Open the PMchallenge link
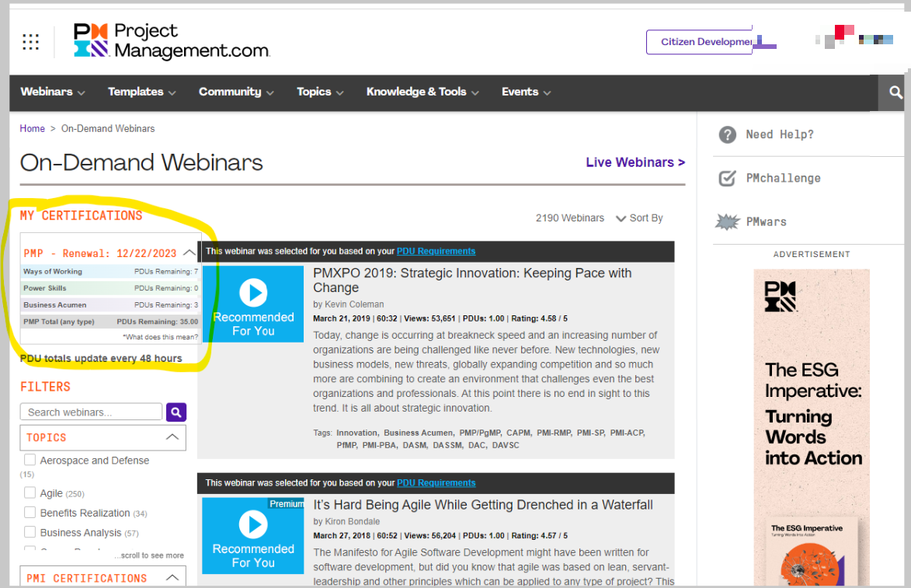Screen dimensions: 911x588 [x=783, y=179]
